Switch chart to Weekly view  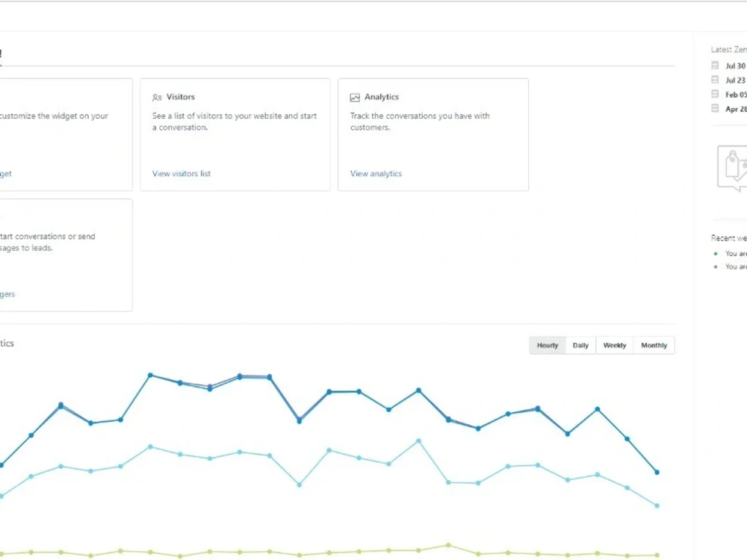[x=615, y=345]
